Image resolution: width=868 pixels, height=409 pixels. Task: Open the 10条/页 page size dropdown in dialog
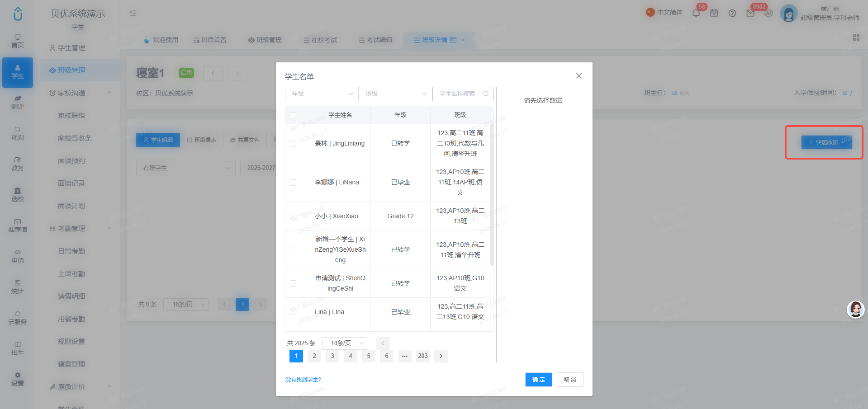[345, 343]
